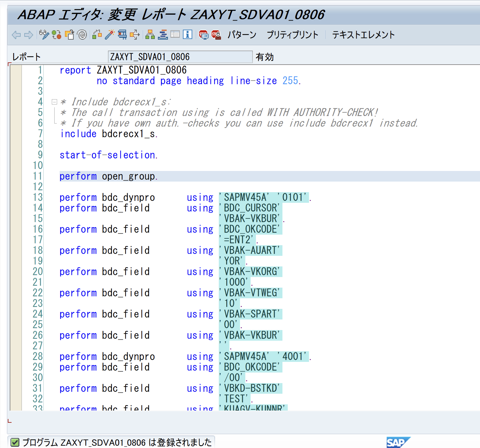The image size is (480, 448).
Task: Click the string 'YOR' on line 19
Action: pos(232,261)
